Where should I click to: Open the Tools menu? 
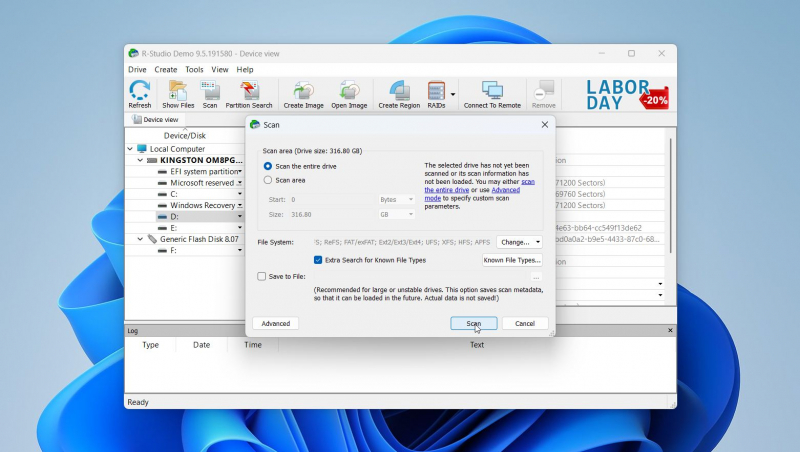tap(194, 69)
